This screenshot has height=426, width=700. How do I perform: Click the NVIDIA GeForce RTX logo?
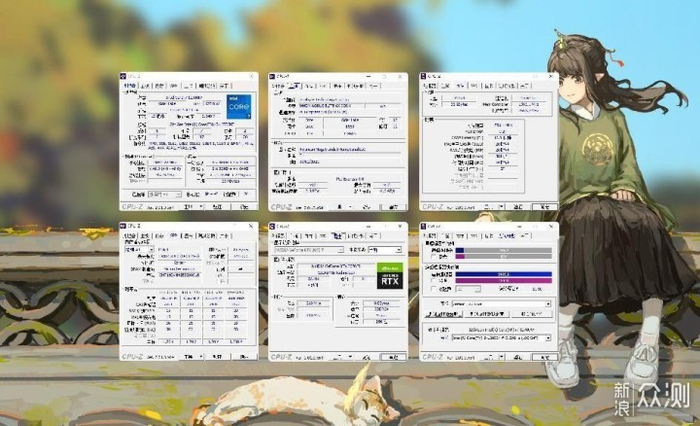(x=390, y=276)
